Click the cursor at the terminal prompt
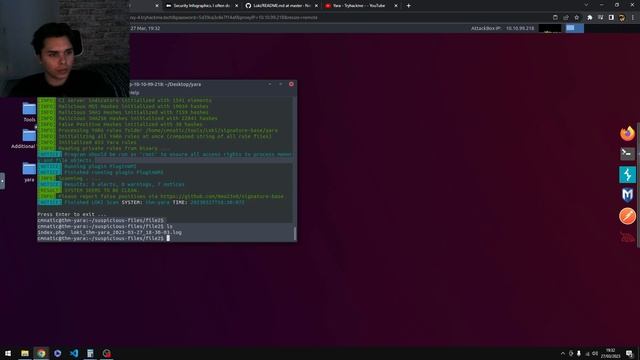 click(x=168, y=238)
